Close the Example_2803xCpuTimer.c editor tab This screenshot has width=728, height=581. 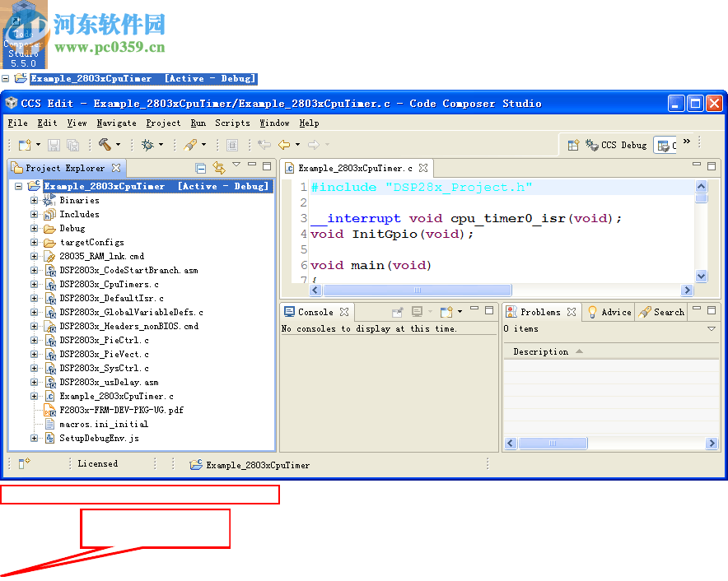click(423, 168)
